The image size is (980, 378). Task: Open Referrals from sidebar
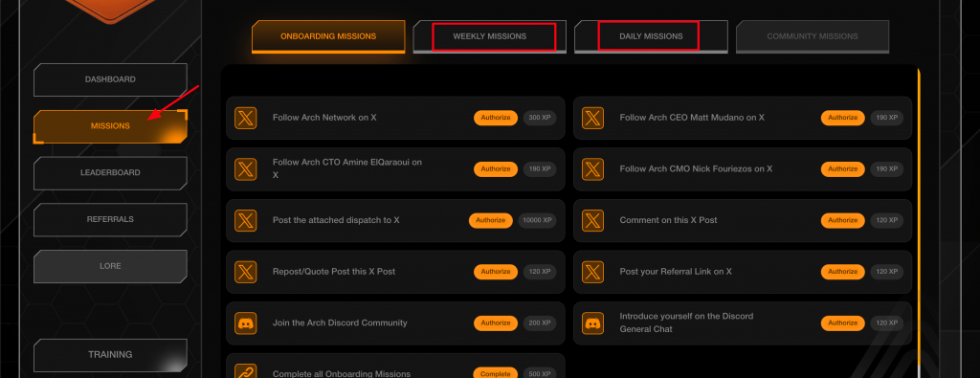110,219
